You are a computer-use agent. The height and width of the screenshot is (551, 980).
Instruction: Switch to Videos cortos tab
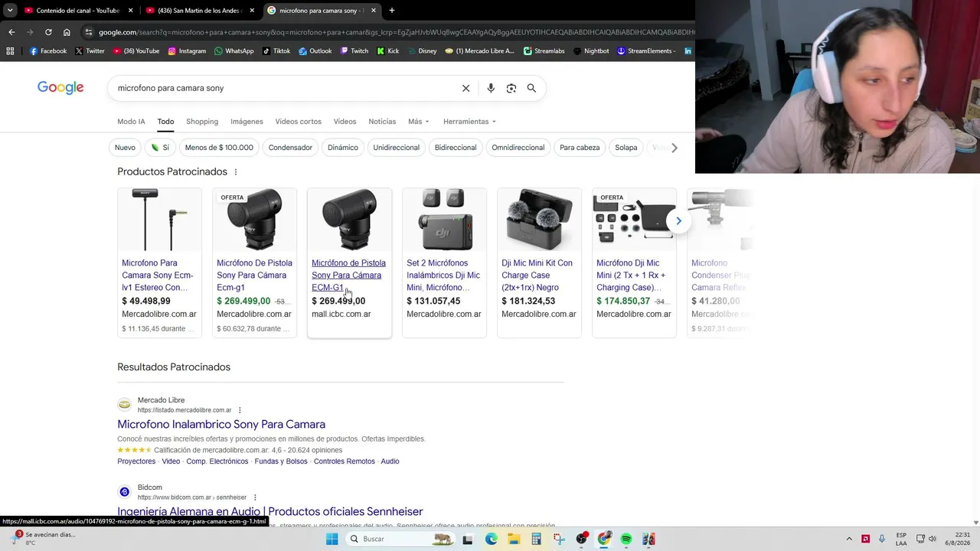(299, 122)
